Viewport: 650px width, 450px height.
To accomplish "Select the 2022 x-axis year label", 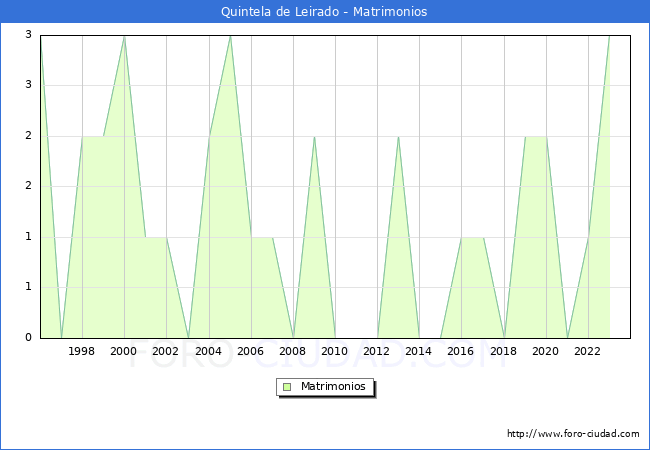I will tap(587, 351).
